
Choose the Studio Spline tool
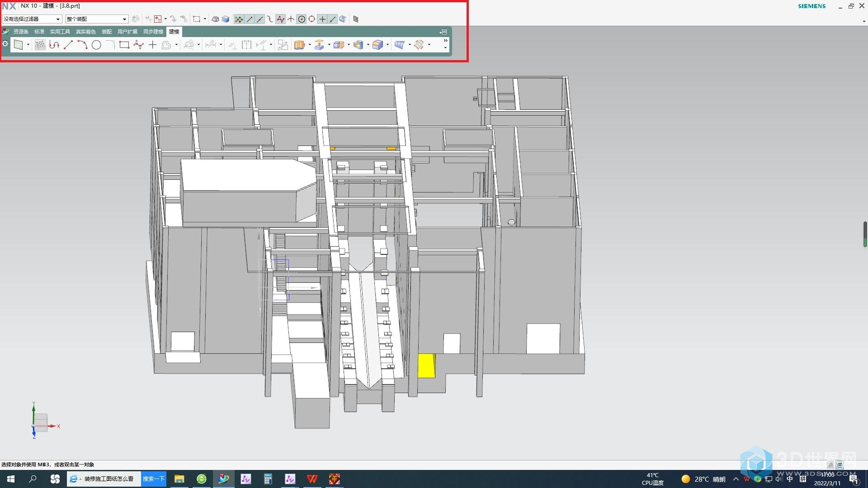138,45
